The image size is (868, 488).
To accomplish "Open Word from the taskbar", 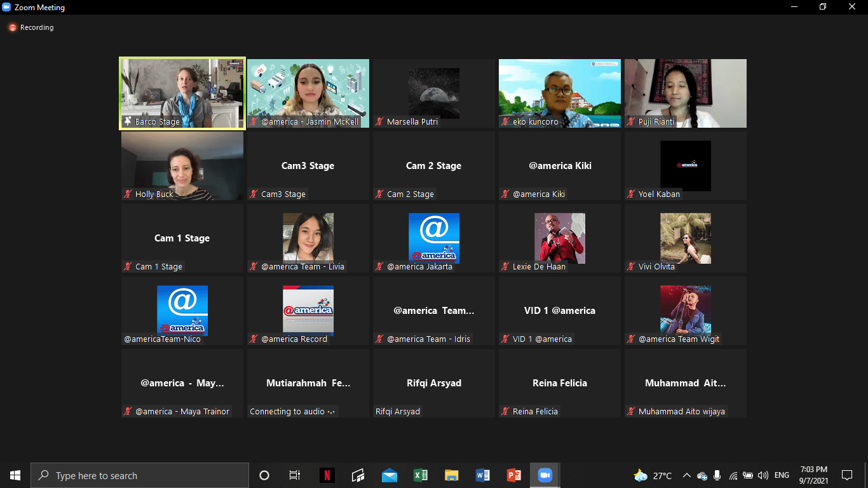I will click(482, 475).
